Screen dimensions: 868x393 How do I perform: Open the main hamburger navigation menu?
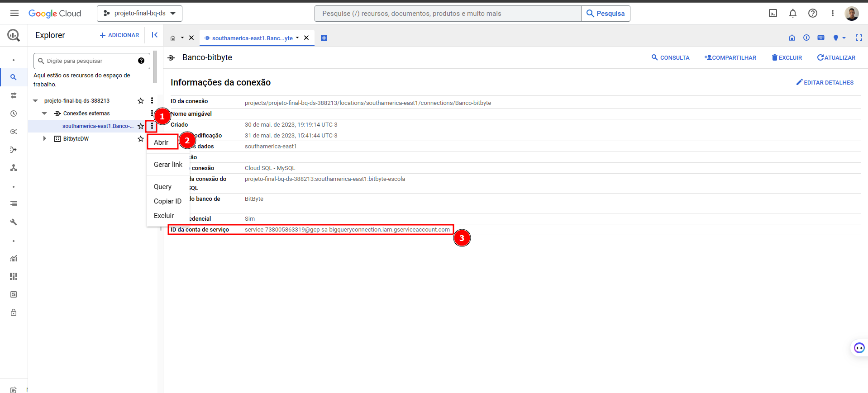pyautogui.click(x=14, y=13)
